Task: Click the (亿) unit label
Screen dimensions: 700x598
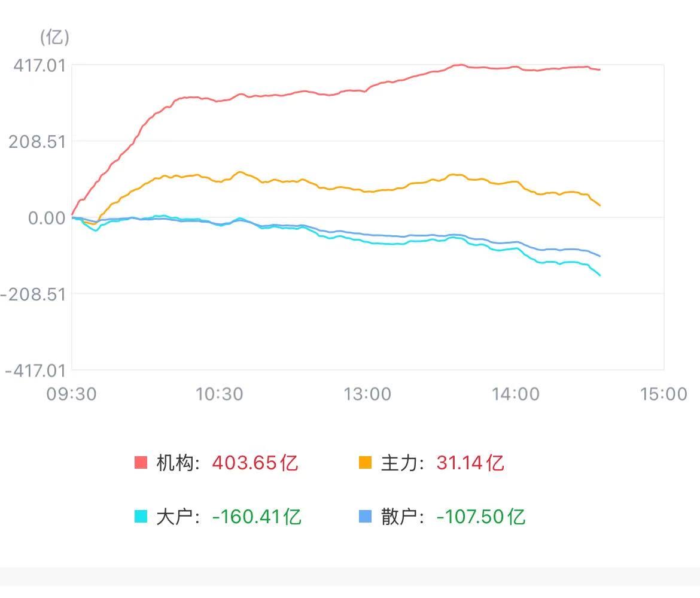Action: click(x=54, y=38)
